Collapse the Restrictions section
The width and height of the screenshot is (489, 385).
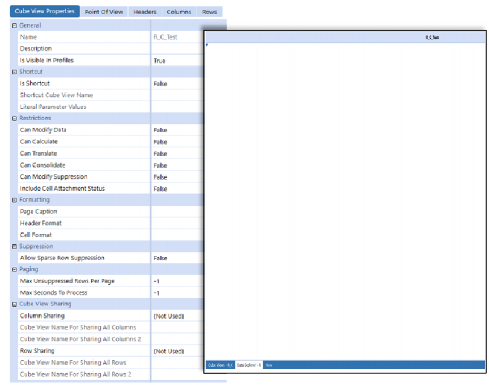point(14,118)
